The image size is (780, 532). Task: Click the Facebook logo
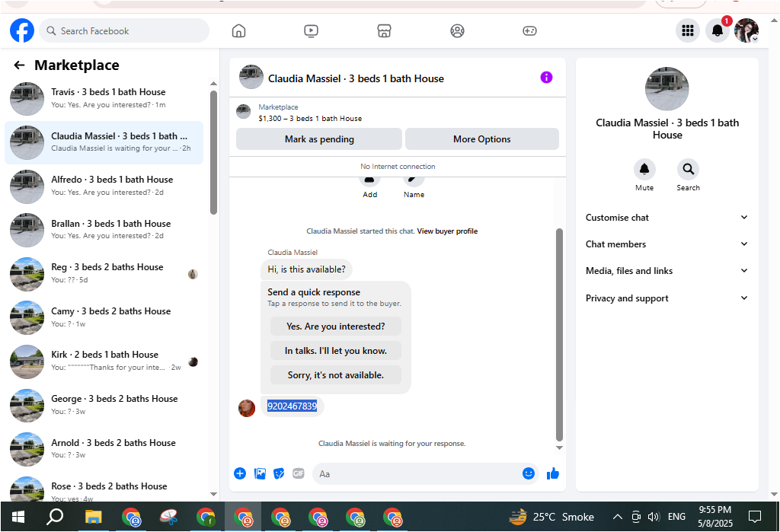(22, 31)
